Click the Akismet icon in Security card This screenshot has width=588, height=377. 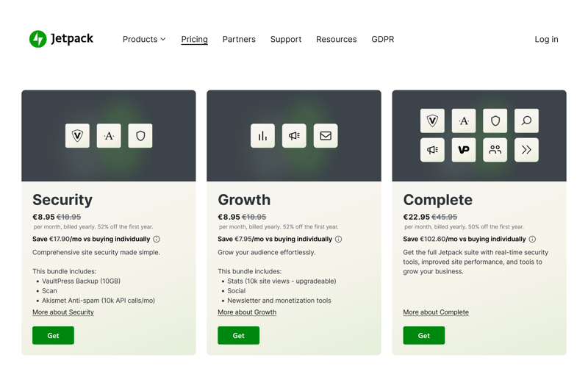pos(109,136)
